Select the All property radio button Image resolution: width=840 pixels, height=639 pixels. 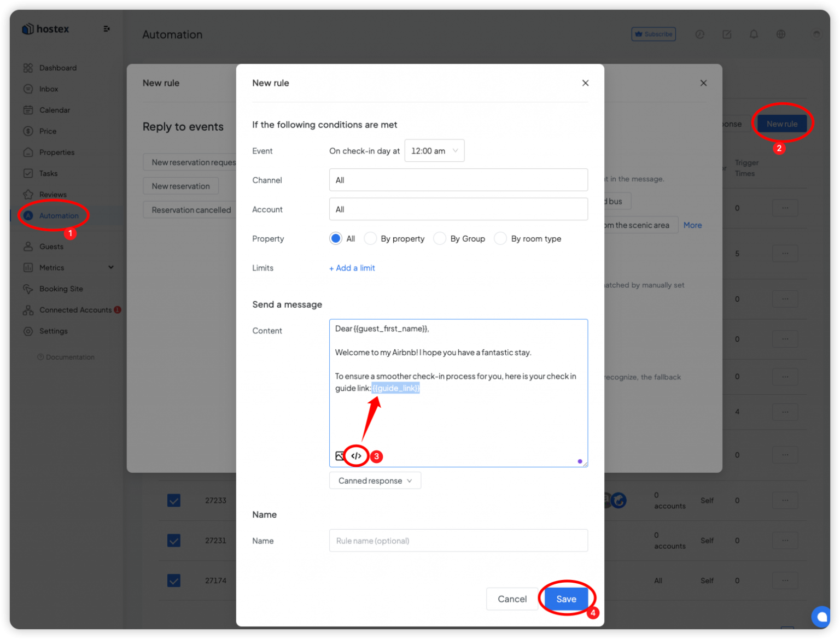[336, 239]
